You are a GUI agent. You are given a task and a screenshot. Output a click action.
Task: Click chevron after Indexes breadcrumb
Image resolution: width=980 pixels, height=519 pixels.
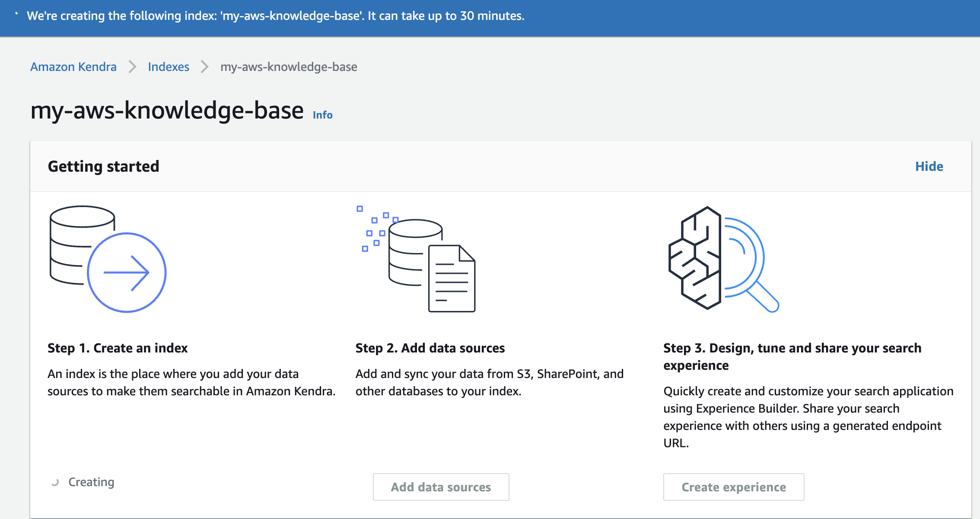click(205, 67)
